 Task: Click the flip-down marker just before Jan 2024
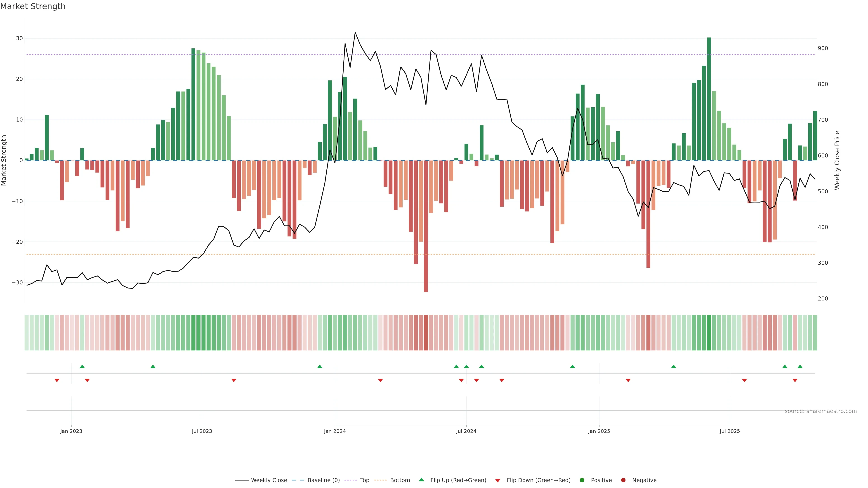pyautogui.click(x=234, y=380)
